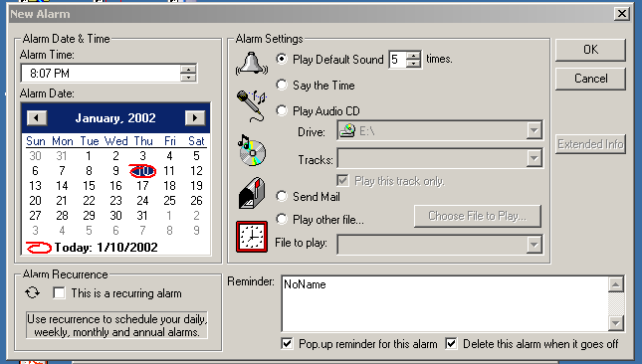Open the Drive dropdown list

(x=534, y=131)
